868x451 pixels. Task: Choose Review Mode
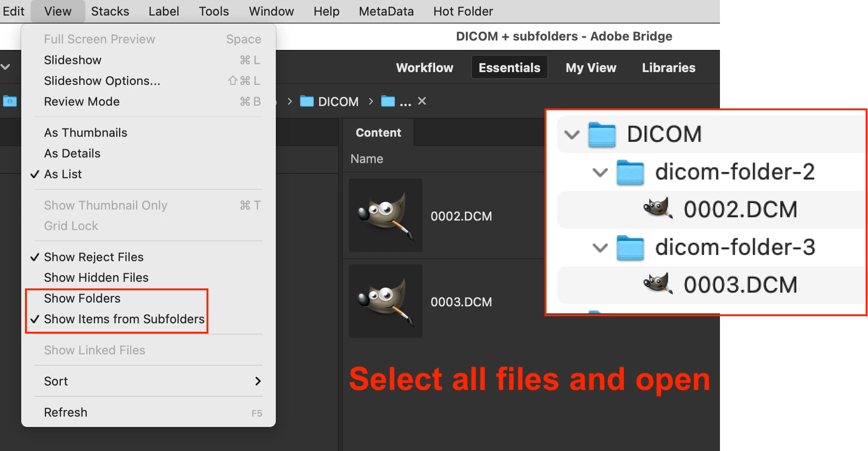point(149,102)
